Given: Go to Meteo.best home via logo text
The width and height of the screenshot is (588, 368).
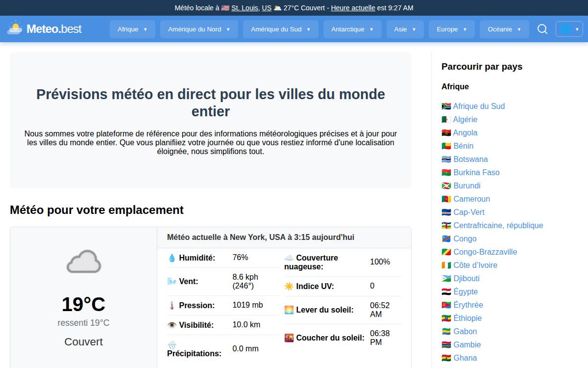Looking at the screenshot, I should 54,29.
